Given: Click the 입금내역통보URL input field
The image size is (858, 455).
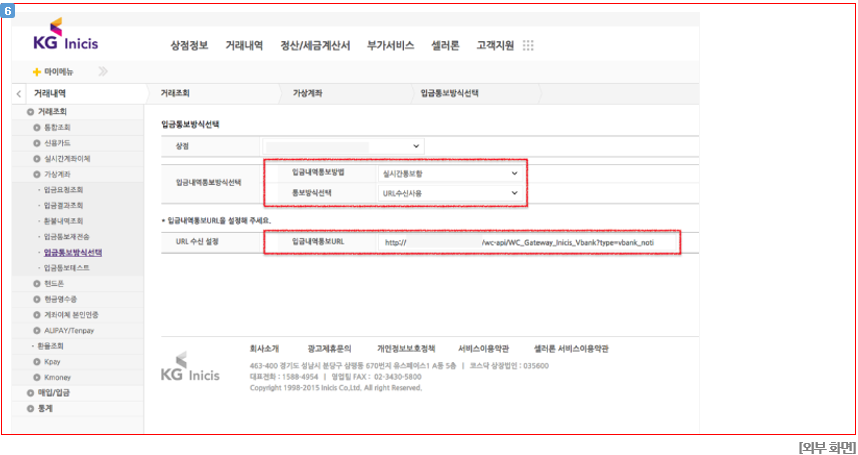Looking at the screenshot, I should pyautogui.click(x=528, y=243).
